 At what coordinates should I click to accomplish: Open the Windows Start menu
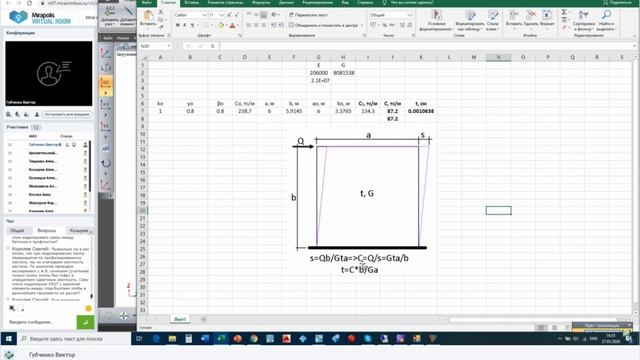(8, 338)
